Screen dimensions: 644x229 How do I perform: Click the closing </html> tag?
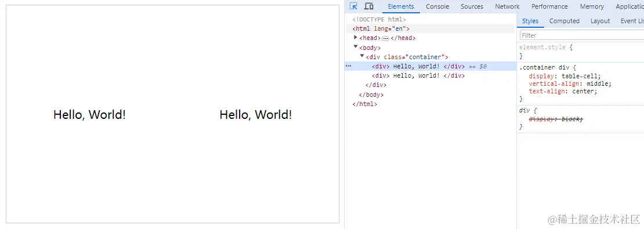pyautogui.click(x=364, y=104)
